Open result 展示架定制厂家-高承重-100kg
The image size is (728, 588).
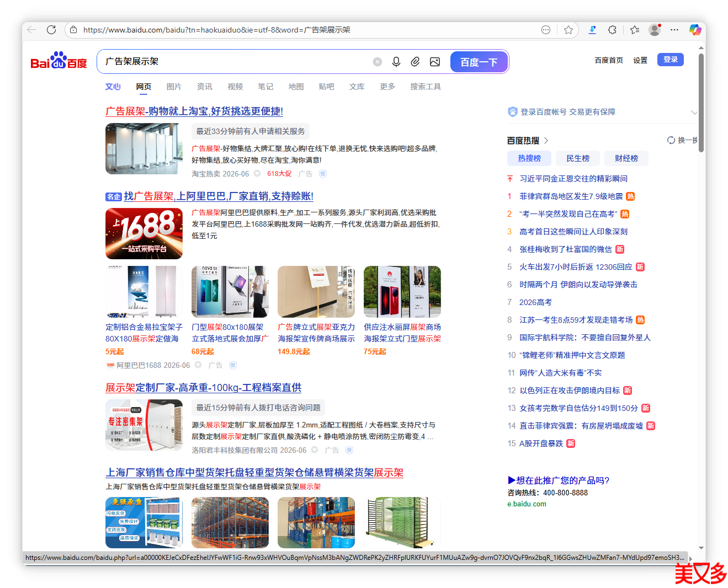pos(204,388)
